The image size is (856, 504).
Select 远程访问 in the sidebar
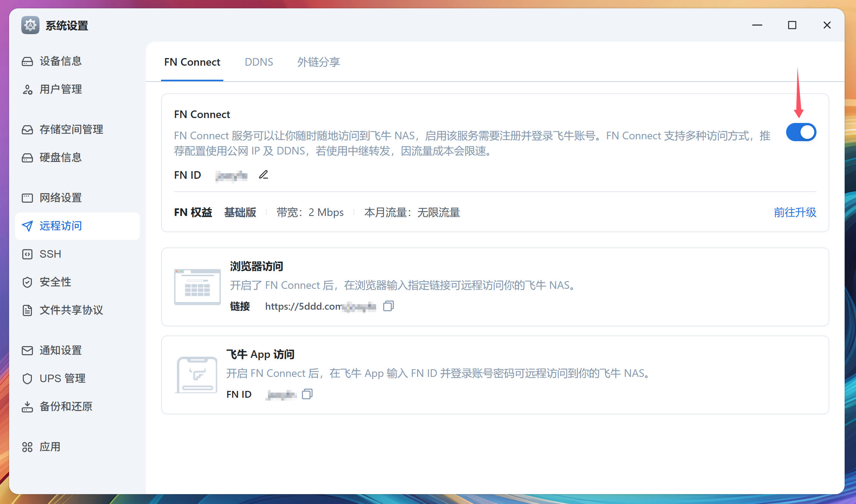pyautogui.click(x=60, y=226)
